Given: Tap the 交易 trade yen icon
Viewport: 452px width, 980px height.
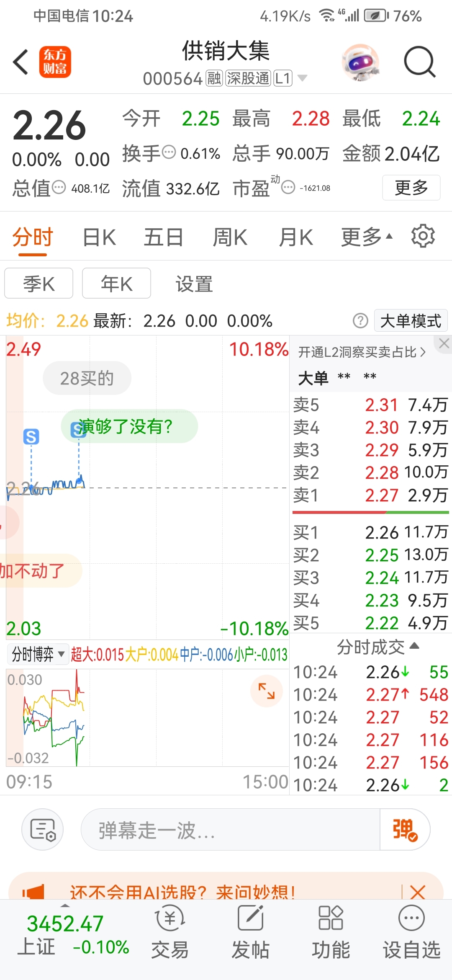Looking at the screenshot, I should 170,918.
